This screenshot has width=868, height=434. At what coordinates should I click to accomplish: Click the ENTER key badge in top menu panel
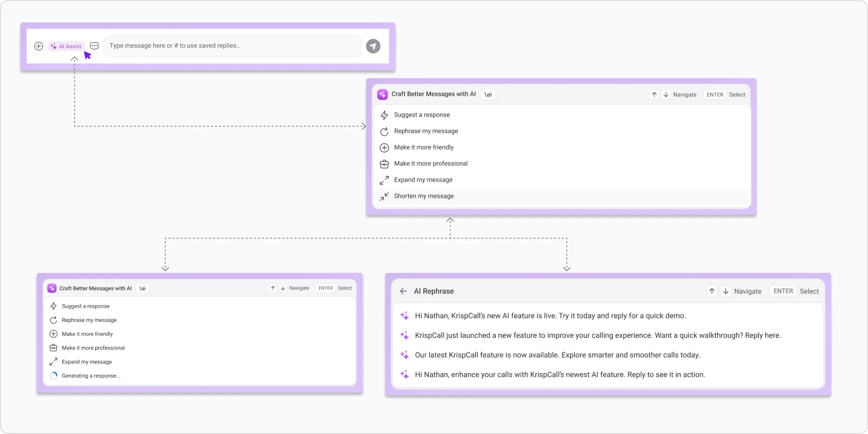tap(715, 95)
